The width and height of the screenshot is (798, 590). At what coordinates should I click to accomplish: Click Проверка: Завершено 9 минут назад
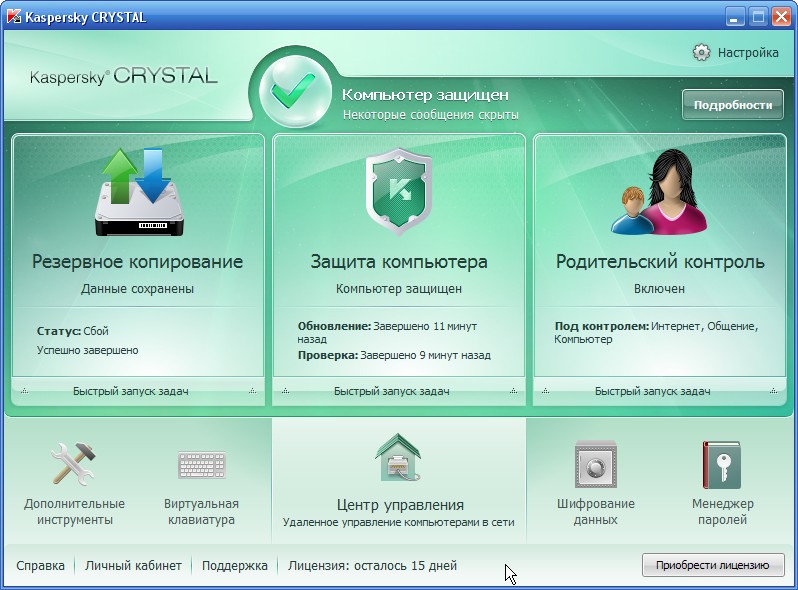coord(394,355)
